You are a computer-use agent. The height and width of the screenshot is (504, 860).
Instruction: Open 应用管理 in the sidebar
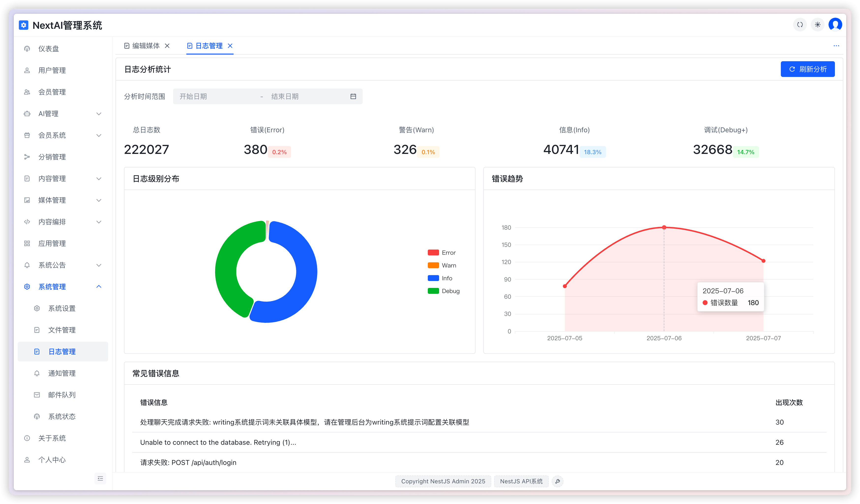(63, 243)
